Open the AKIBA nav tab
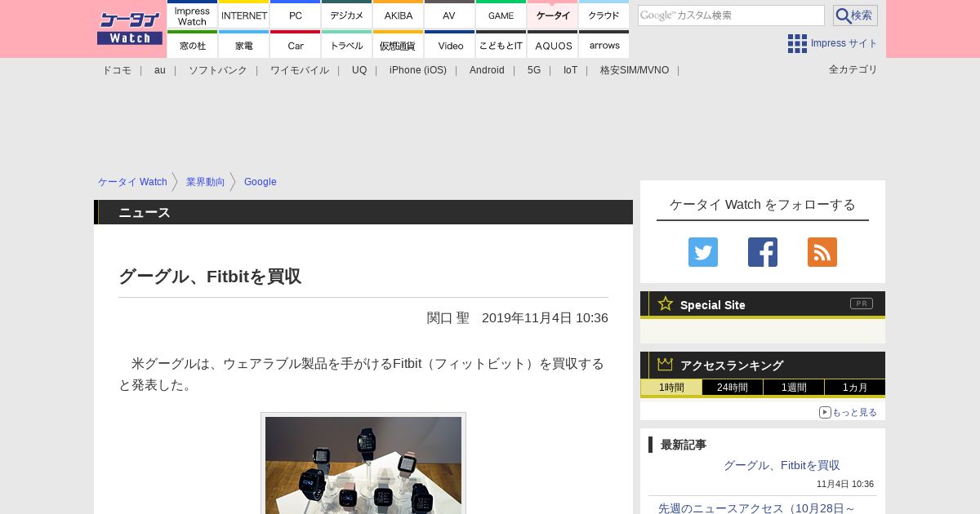Image resolution: width=980 pixels, height=514 pixels. pyautogui.click(x=399, y=16)
